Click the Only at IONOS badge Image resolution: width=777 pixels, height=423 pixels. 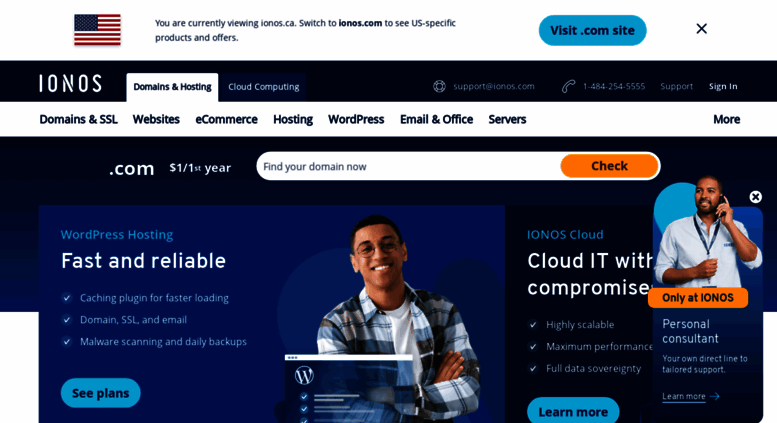[x=698, y=298]
